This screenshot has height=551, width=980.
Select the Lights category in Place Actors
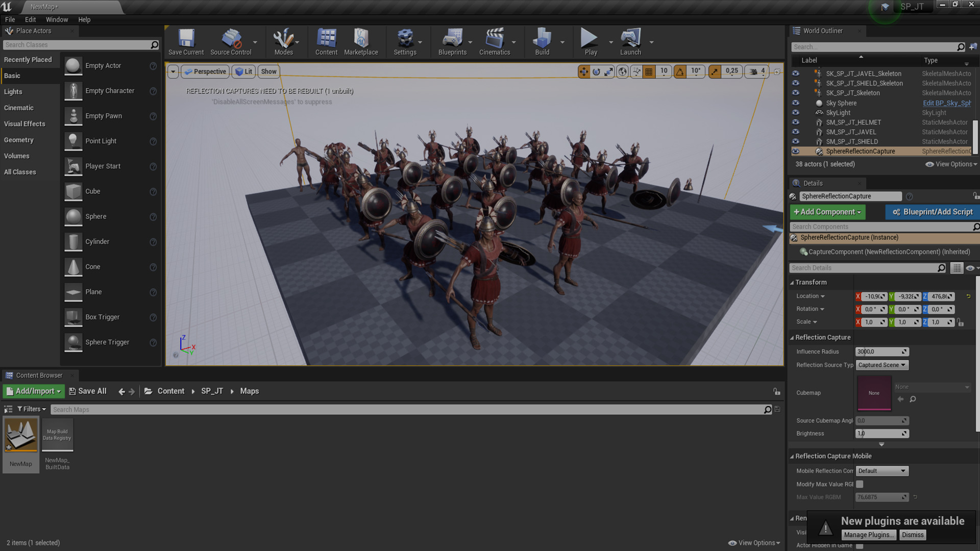(13, 92)
